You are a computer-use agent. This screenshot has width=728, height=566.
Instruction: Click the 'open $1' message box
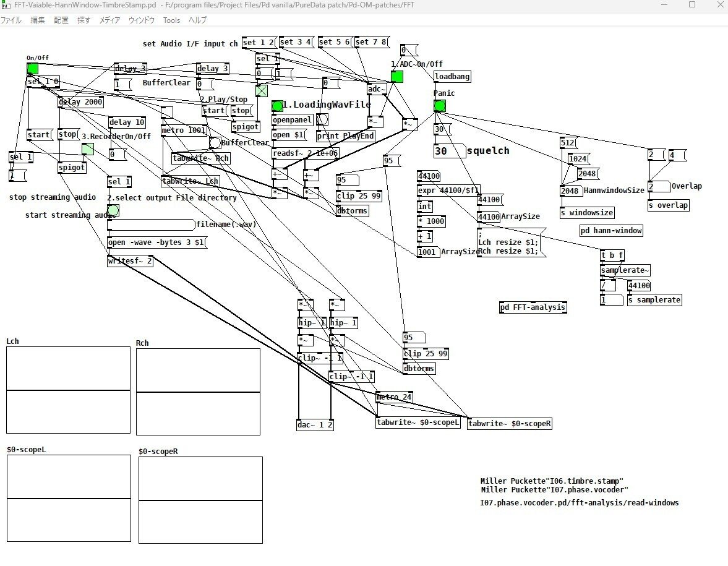tap(289, 135)
